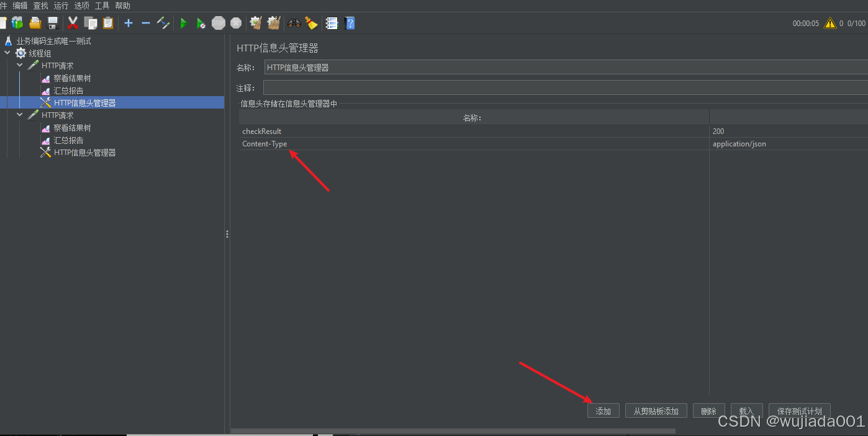Click the yellow warning triangle log icon
This screenshot has width=868, height=436.
[830, 23]
